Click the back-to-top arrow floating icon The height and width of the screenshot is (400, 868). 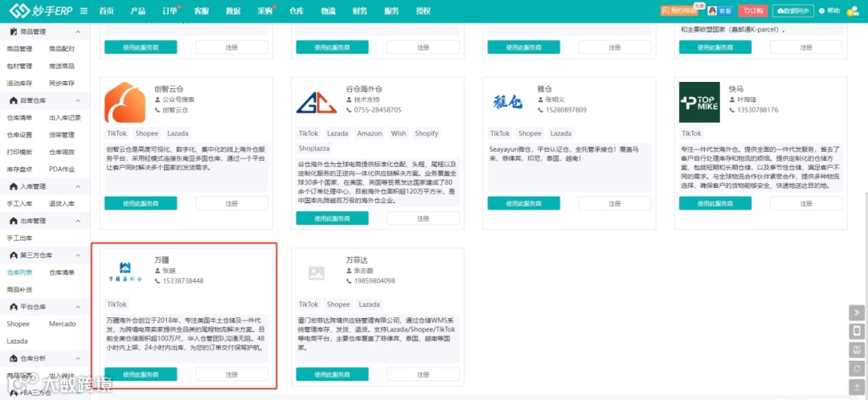click(x=857, y=386)
